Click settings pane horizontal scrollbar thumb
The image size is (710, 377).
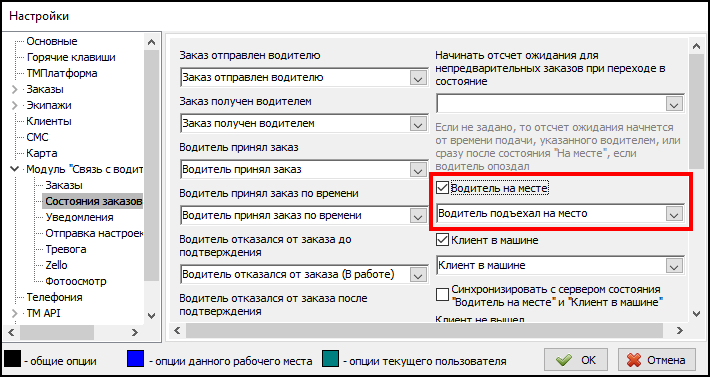click(x=424, y=330)
